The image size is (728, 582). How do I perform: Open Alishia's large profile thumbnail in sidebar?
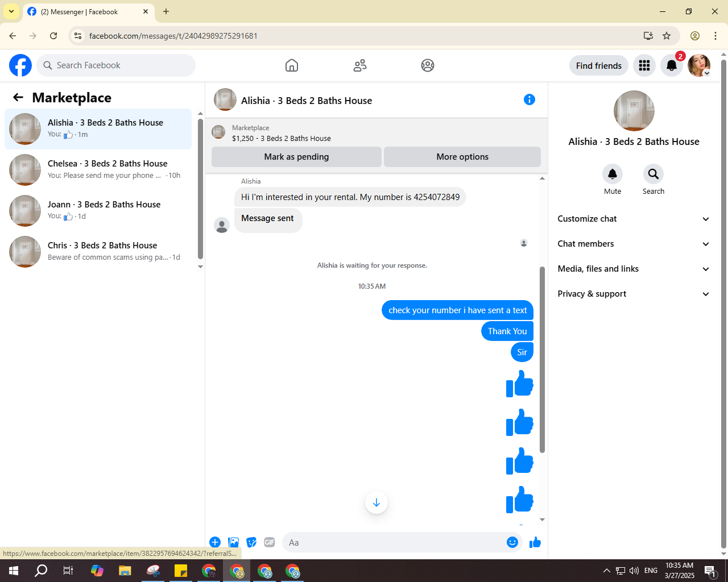634,111
